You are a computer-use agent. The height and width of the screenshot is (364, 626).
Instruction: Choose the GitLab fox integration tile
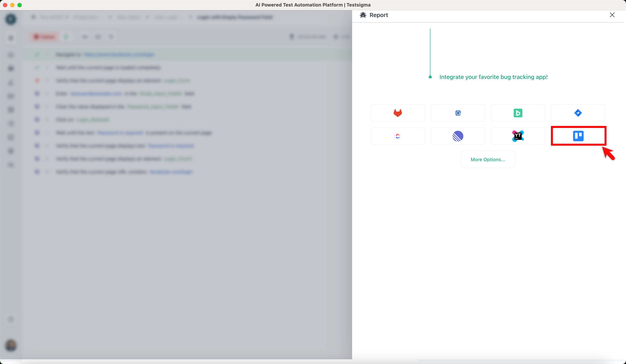point(397,113)
